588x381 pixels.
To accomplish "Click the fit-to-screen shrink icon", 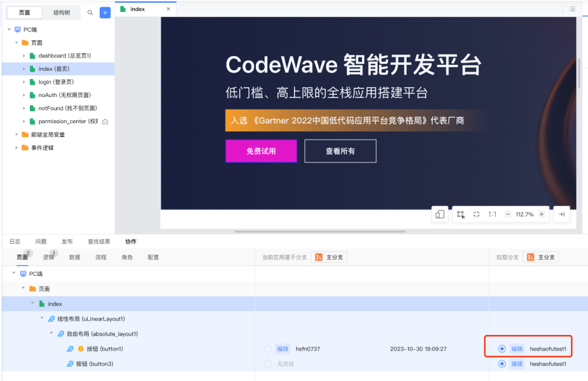I will pyautogui.click(x=476, y=214).
